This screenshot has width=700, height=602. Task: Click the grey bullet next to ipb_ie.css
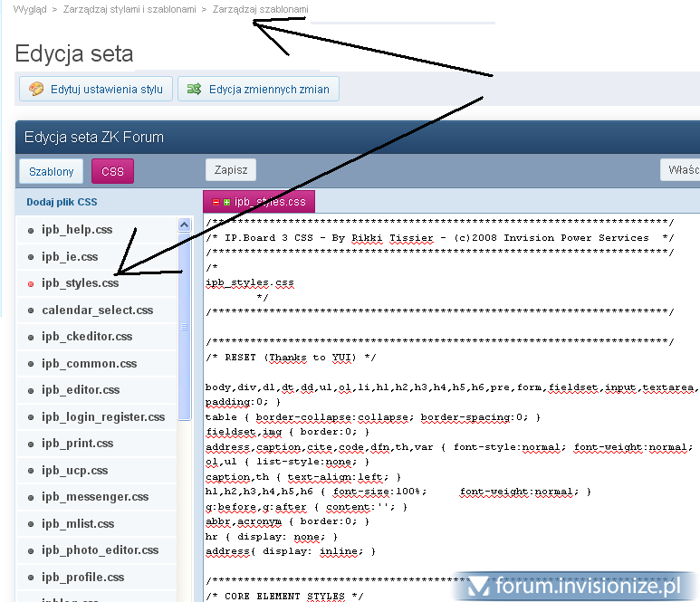point(31,257)
